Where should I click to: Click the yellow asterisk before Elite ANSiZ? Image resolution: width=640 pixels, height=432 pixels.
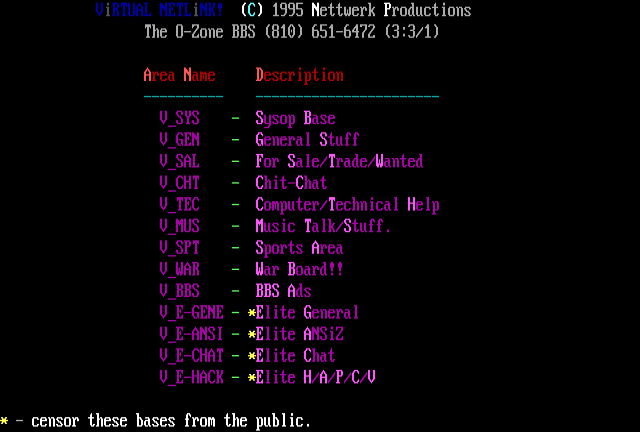coord(251,335)
